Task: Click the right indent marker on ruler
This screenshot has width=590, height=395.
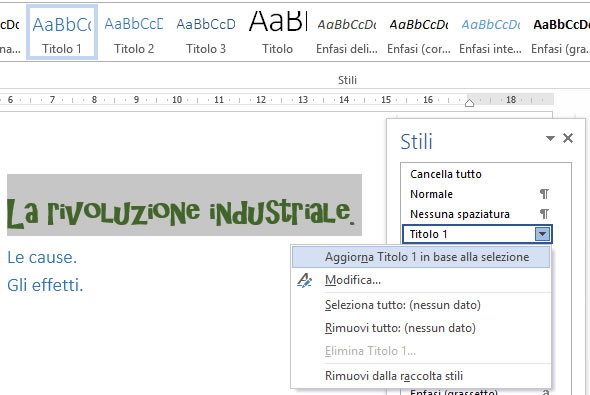Action: click(x=469, y=102)
